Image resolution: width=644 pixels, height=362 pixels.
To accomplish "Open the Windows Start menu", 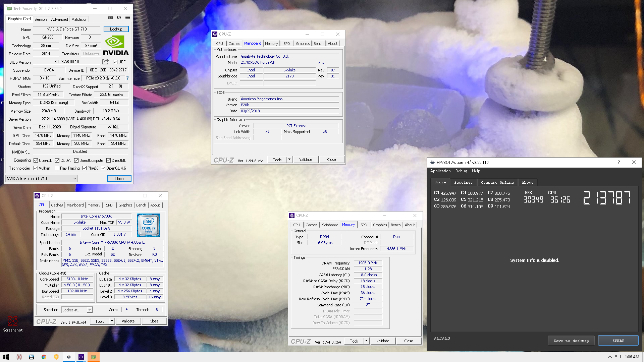I will [x=6, y=357].
